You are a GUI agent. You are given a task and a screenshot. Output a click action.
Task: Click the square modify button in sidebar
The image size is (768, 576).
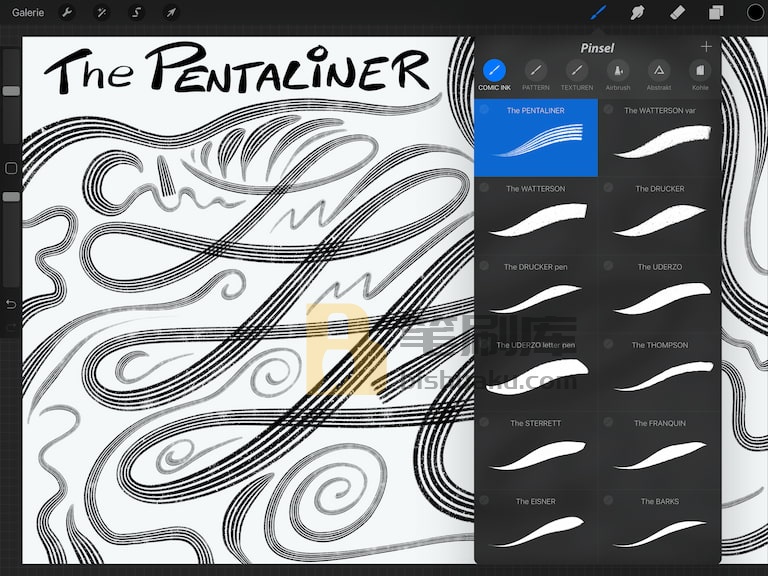(x=11, y=168)
